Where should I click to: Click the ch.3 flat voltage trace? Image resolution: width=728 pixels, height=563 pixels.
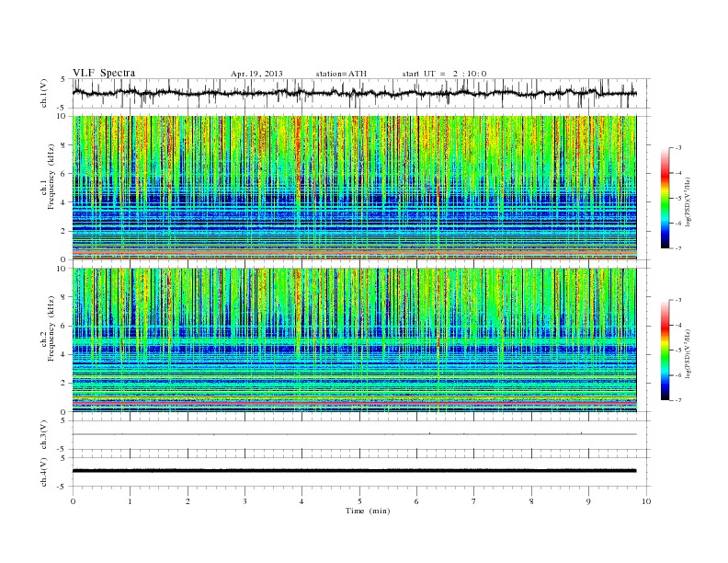[354, 434]
